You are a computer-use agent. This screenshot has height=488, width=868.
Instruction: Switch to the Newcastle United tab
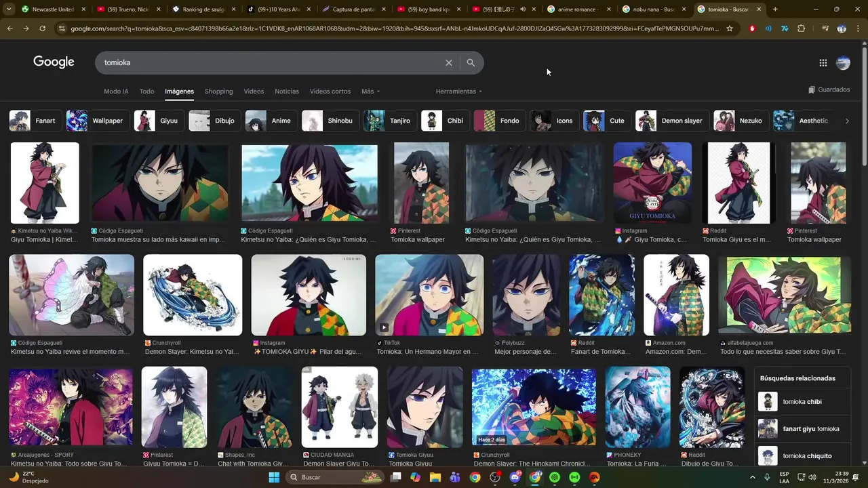tap(53, 9)
